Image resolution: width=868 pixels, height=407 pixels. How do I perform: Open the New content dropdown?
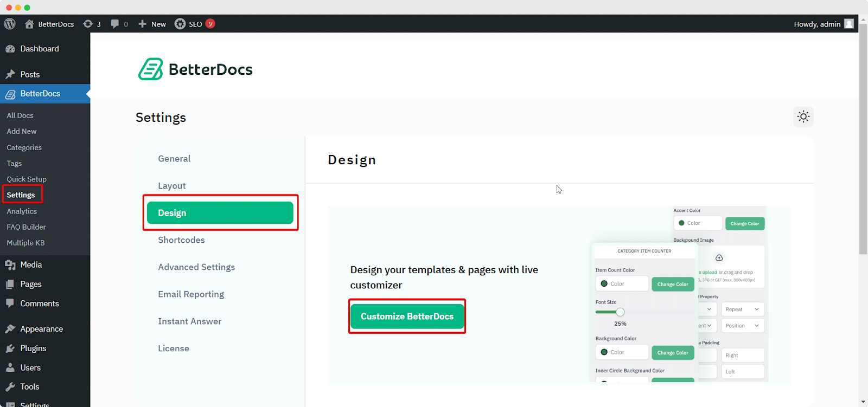[152, 24]
